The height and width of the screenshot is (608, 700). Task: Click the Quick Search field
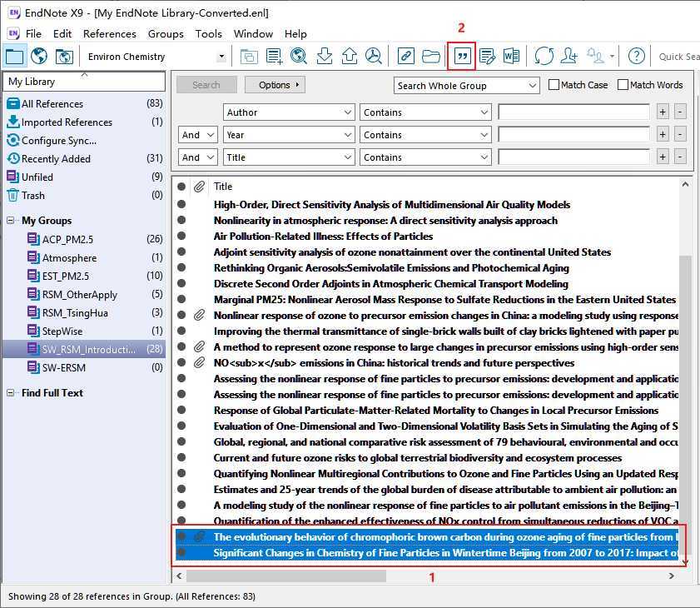678,57
